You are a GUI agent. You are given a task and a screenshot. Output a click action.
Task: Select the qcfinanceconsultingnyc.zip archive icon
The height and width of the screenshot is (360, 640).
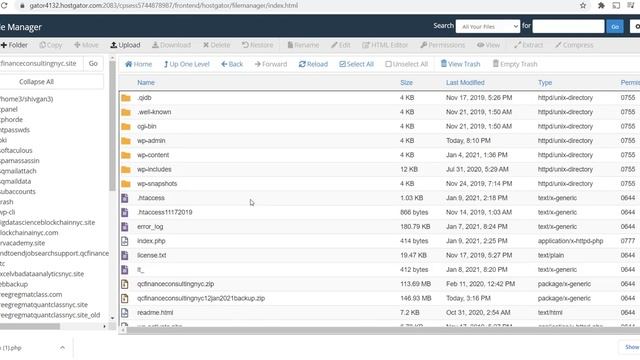[x=125, y=284]
